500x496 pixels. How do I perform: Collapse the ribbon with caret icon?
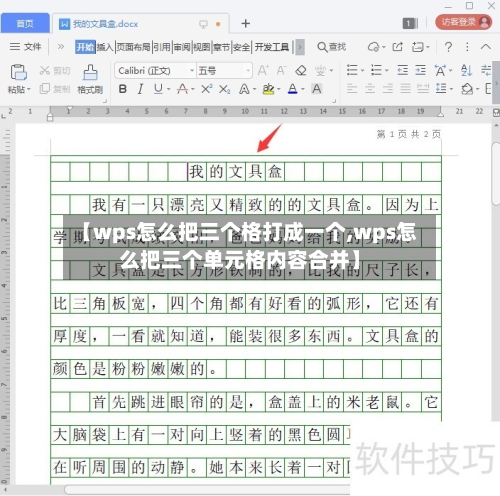click(x=486, y=47)
